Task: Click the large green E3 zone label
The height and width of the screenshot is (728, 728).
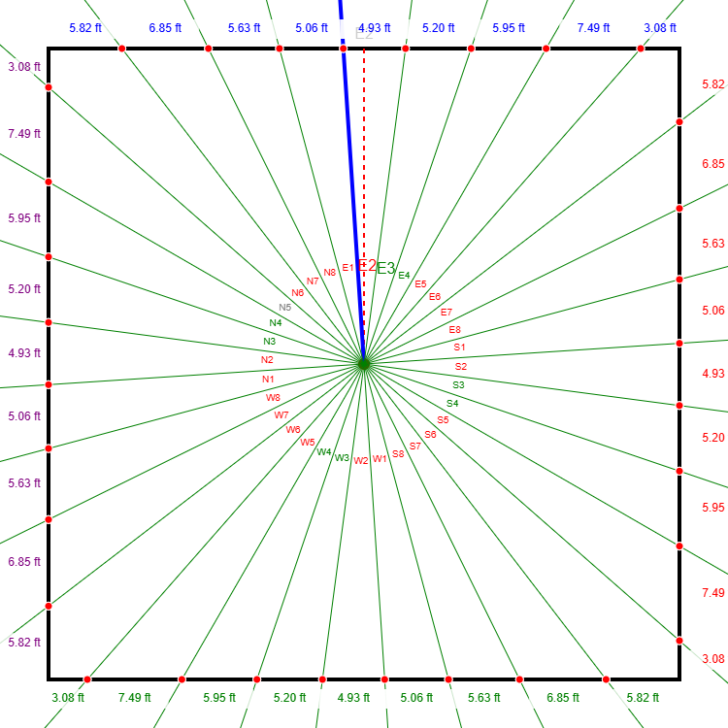Action: (x=385, y=268)
